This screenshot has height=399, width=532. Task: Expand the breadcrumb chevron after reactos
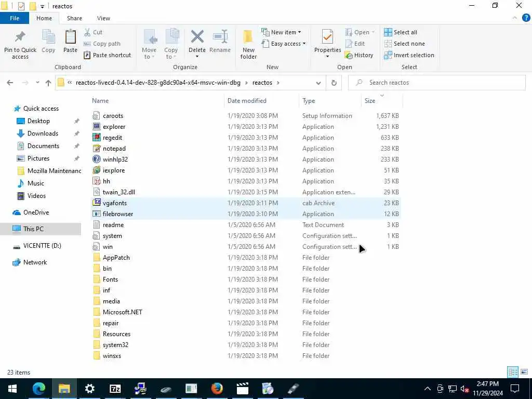tap(278, 83)
